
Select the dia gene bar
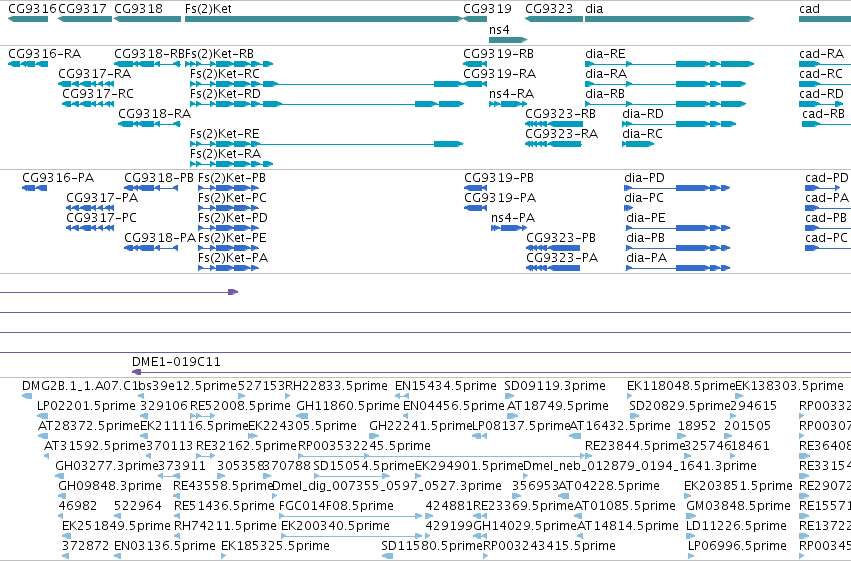pyautogui.click(x=670, y=20)
